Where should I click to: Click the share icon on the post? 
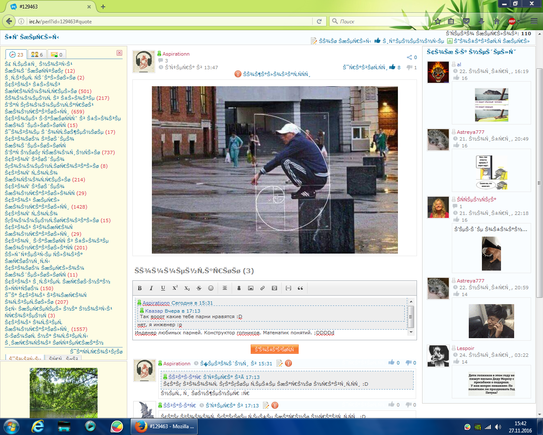409,57
